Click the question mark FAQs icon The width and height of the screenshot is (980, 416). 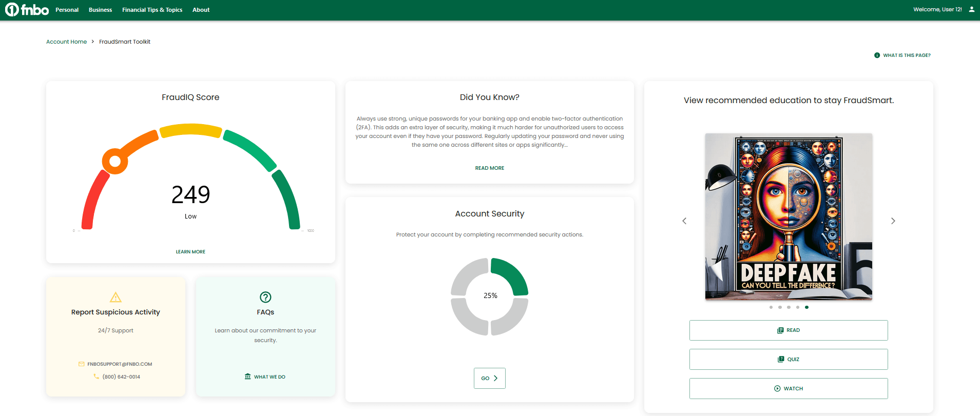point(265,297)
